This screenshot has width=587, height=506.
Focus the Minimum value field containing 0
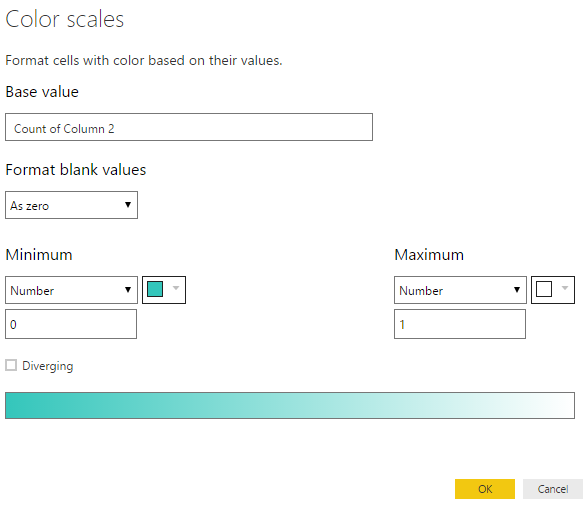71,324
